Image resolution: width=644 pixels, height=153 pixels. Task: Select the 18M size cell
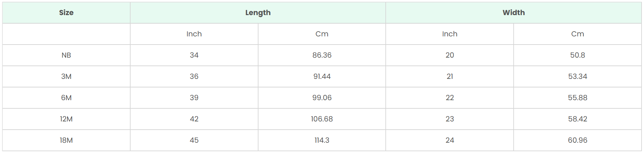point(66,140)
